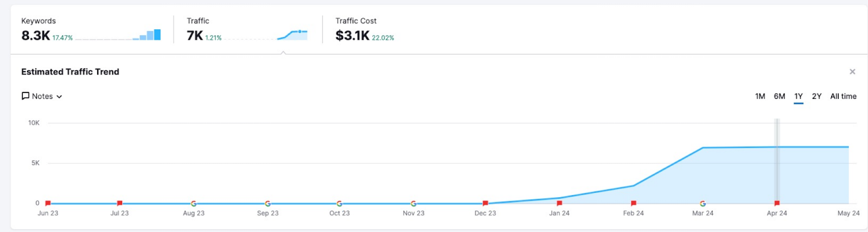Open the note flag at Feb 24
Screen dimensions: 868x232
[633, 203]
